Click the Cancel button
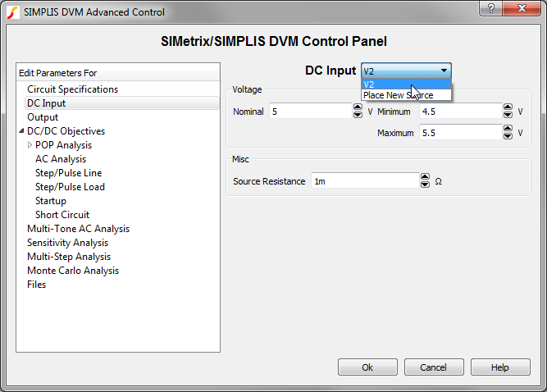547x392 pixels. point(434,367)
